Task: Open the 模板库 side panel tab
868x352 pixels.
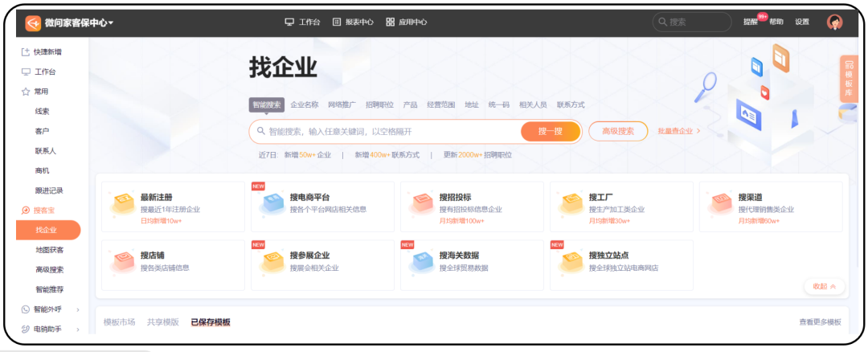Action: tap(848, 79)
